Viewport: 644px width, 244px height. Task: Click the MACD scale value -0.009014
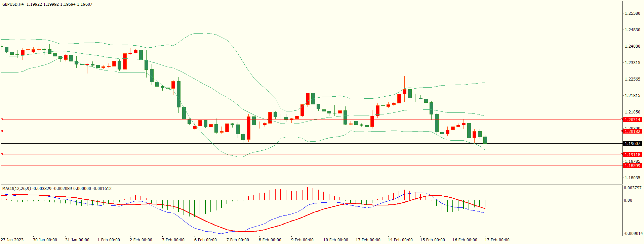[633, 234]
